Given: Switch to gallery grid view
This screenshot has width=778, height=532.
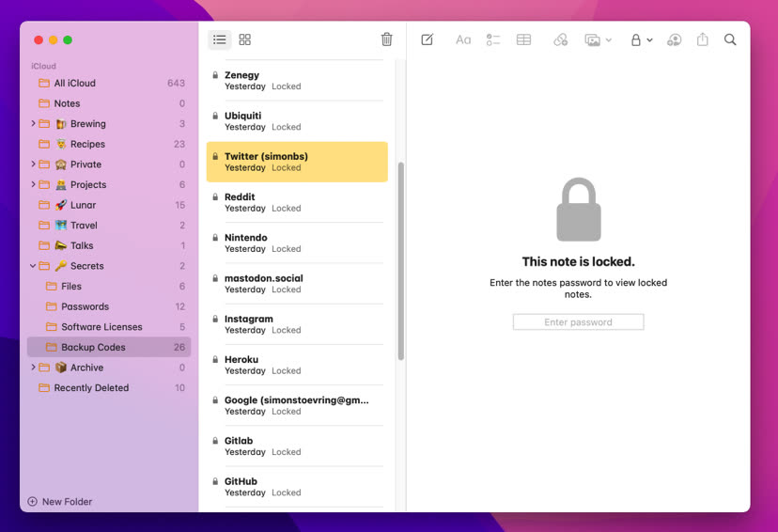Looking at the screenshot, I should tap(245, 39).
